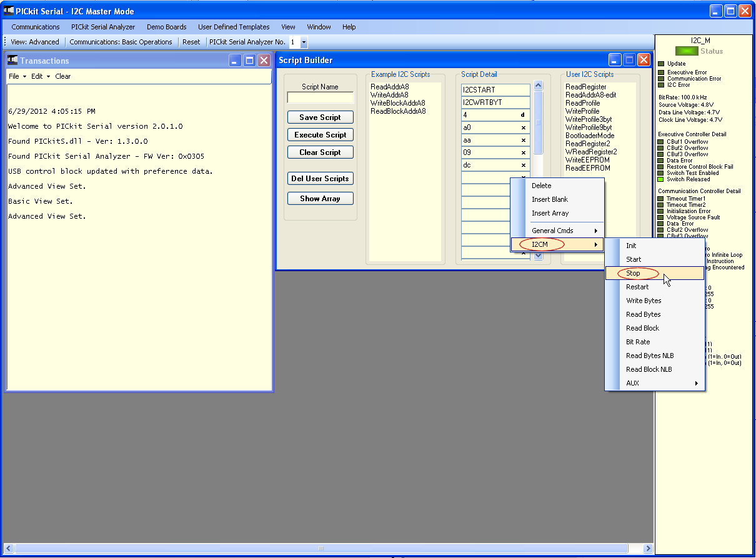This screenshot has width=756, height=558.
Task: Expand the General Cmds submenu
Action: pos(557,231)
